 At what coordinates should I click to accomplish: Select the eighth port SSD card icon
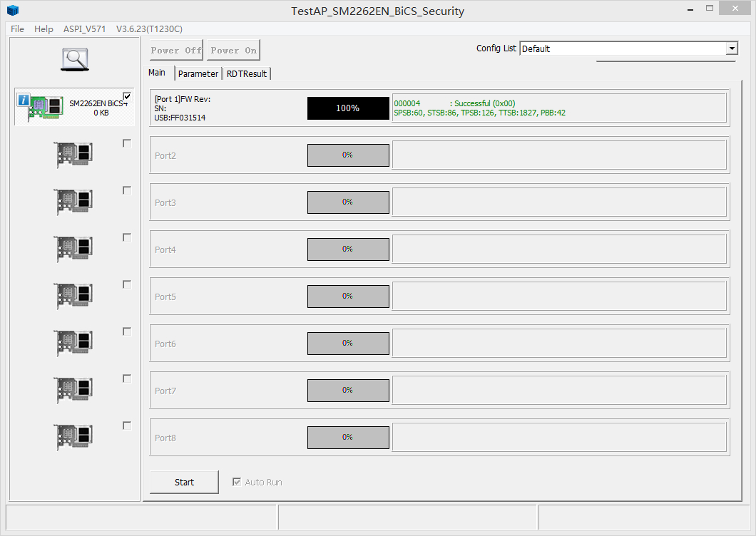[74, 437]
